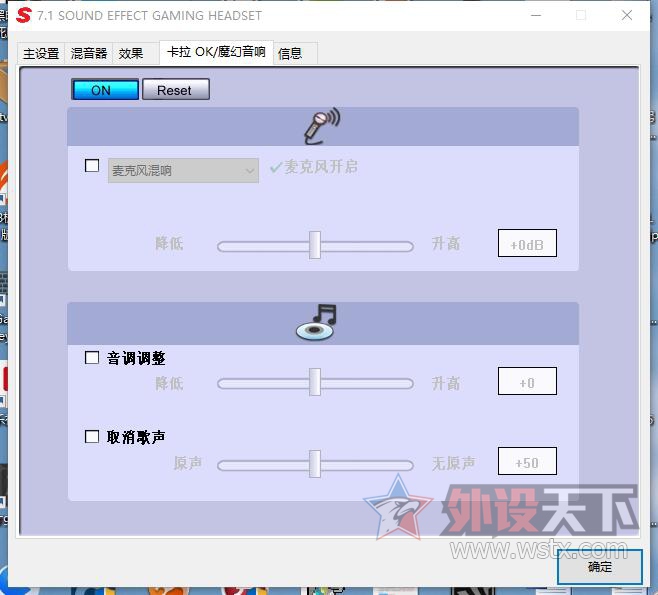
Task: Close the headset settings window
Action: tap(627, 16)
